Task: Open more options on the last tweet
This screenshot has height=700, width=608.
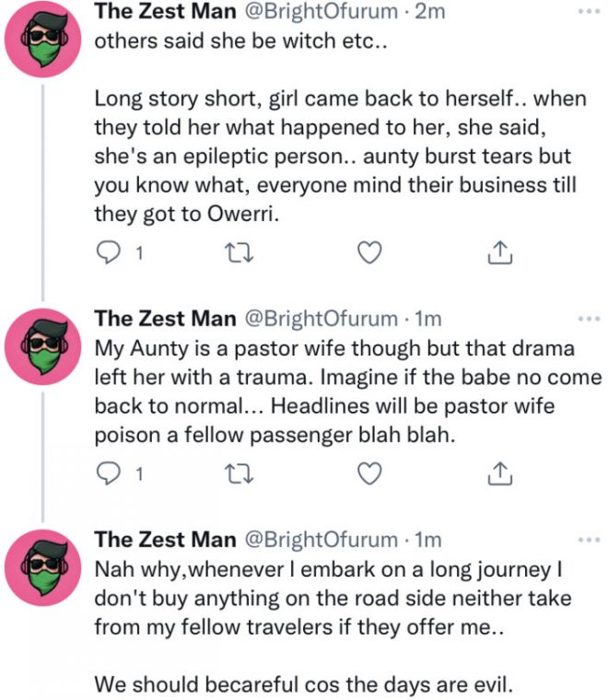Action: (x=586, y=539)
